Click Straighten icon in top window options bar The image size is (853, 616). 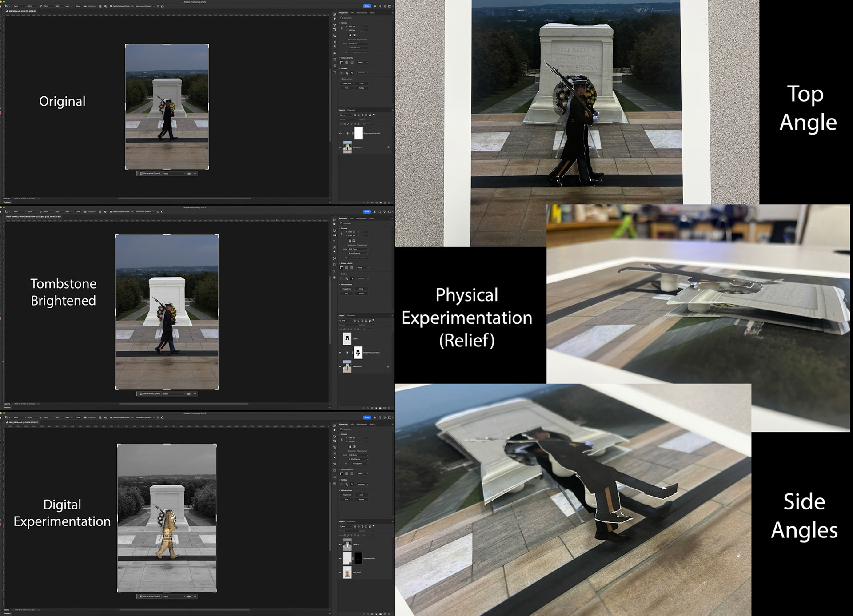[85, 6]
